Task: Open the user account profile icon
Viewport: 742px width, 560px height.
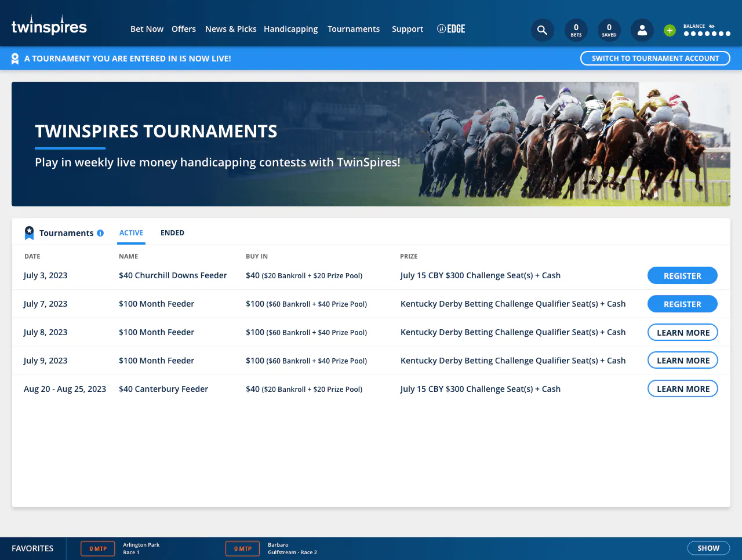Action: point(642,30)
